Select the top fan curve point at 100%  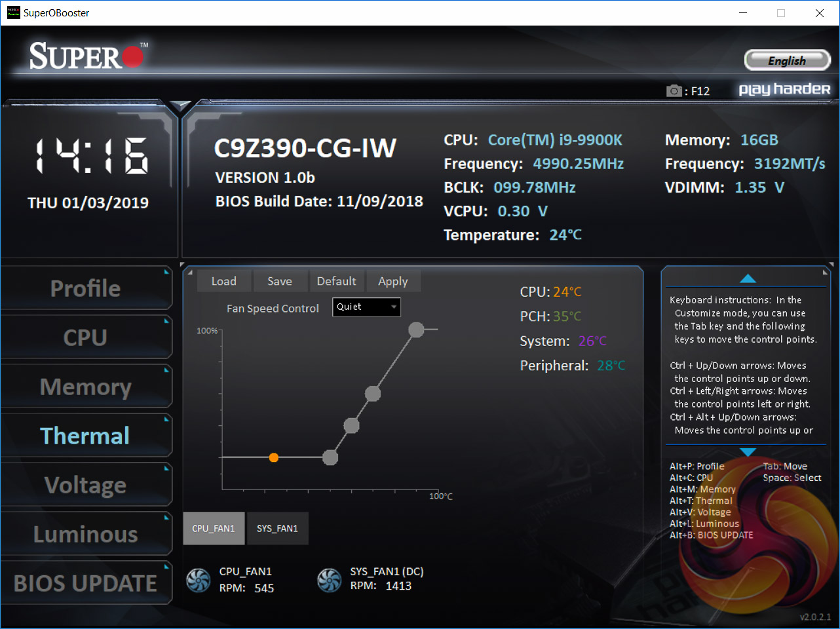(x=416, y=330)
